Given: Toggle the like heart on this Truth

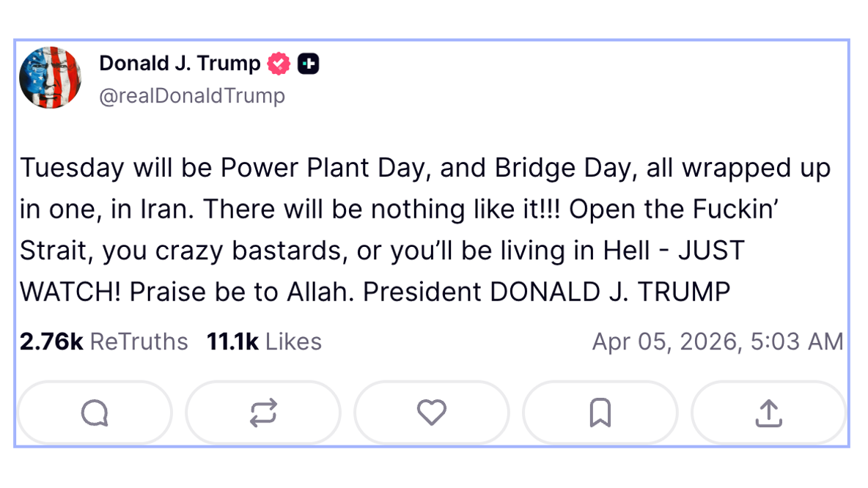Looking at the screenshot, I should 431,412.
